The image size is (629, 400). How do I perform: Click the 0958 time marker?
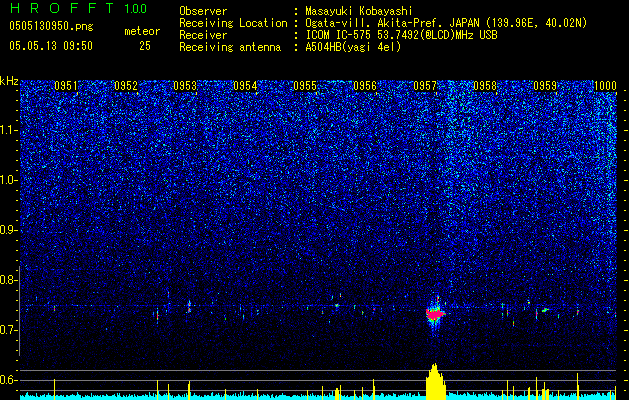point(485,86)
